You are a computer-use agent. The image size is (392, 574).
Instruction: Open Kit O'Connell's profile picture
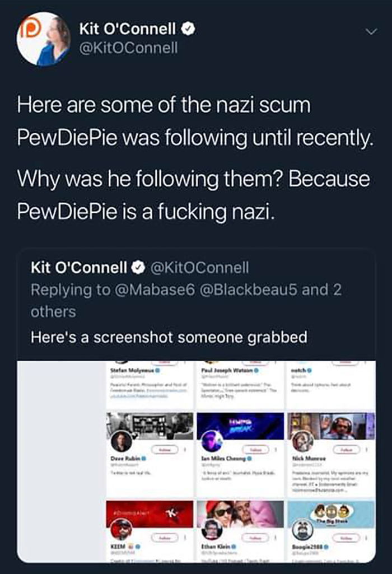coord(43,39)
